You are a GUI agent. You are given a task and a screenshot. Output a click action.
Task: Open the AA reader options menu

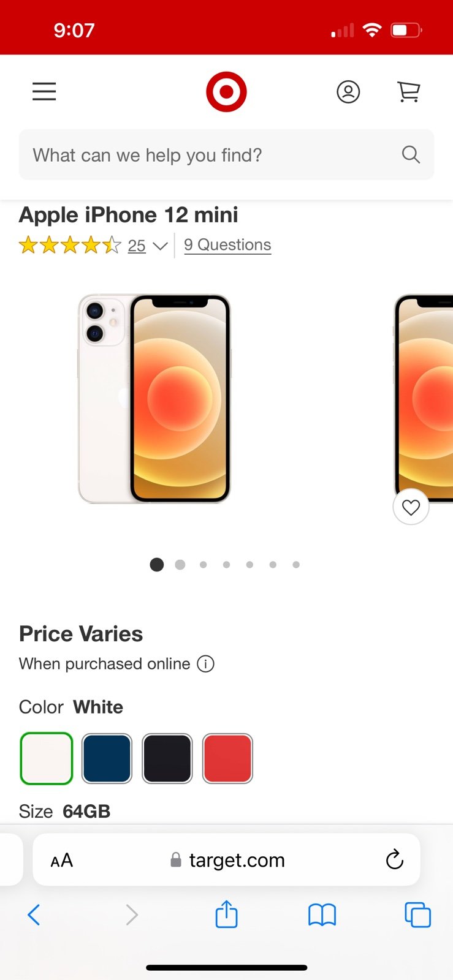(x=61, y=861)
